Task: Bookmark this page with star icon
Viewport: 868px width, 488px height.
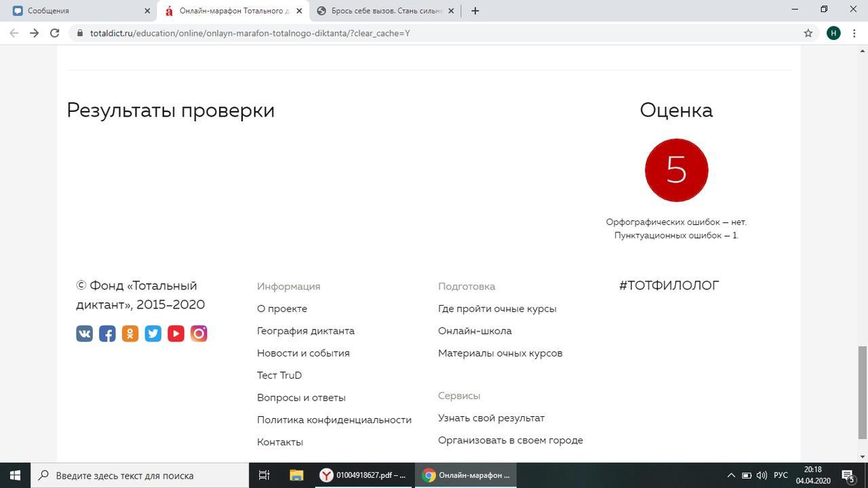Action: click(x=808, y=33)
